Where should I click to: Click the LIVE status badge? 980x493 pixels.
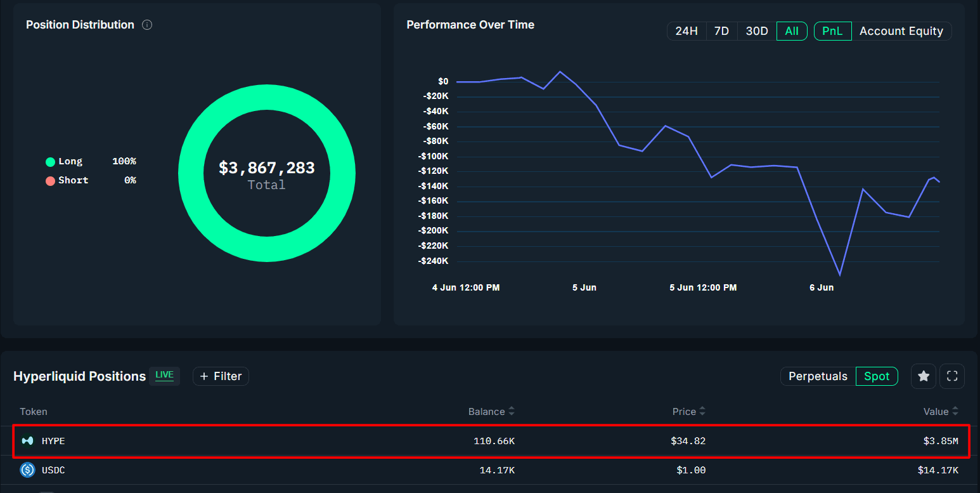tap(164, 375)
